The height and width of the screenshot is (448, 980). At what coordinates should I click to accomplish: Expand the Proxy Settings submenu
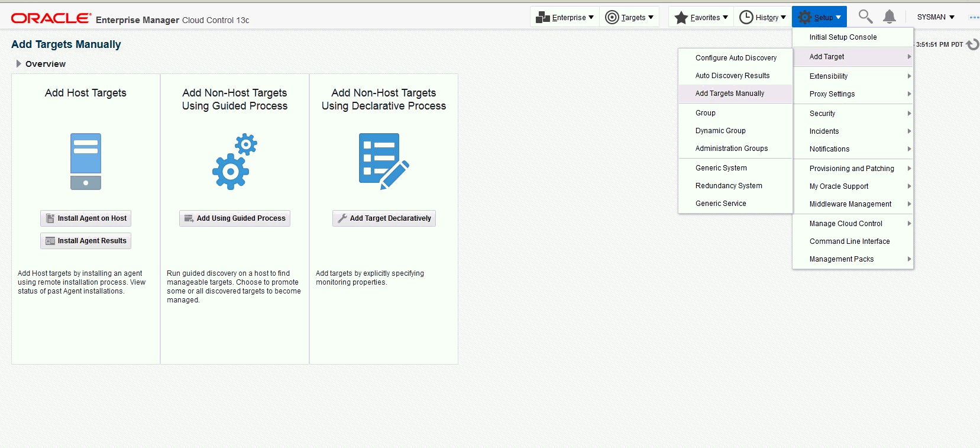(853, 94)
